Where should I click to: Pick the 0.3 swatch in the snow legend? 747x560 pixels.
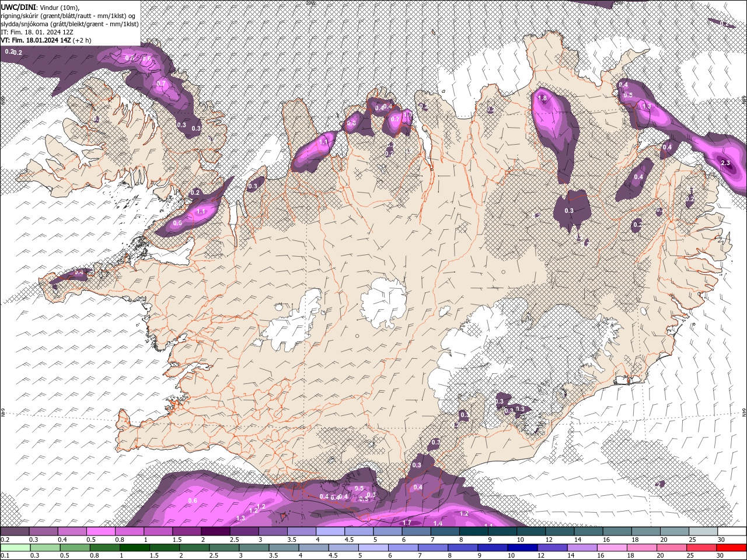pyautogui.click(x=43, y=531)
